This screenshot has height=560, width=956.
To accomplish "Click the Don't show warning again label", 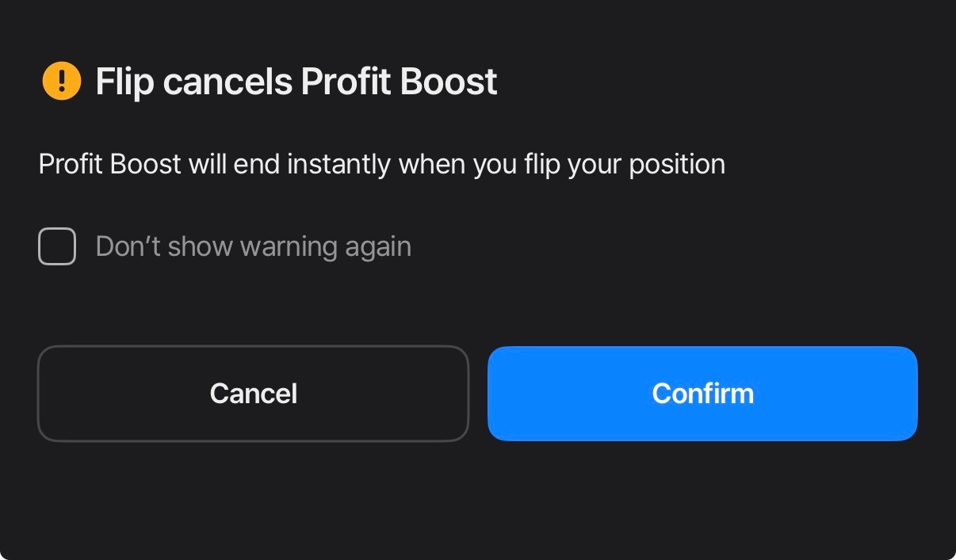I will click(254, 246).
